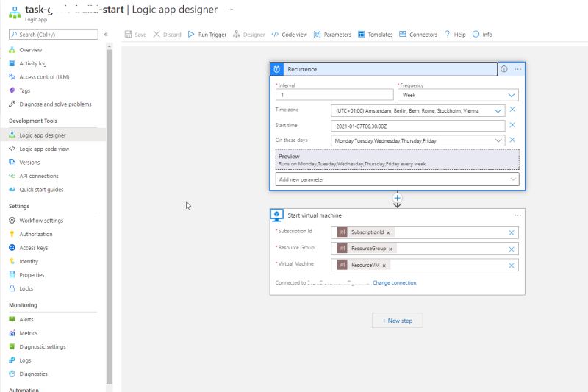
Task: Click the Start time input field
Action: click(x=417, y=126)
